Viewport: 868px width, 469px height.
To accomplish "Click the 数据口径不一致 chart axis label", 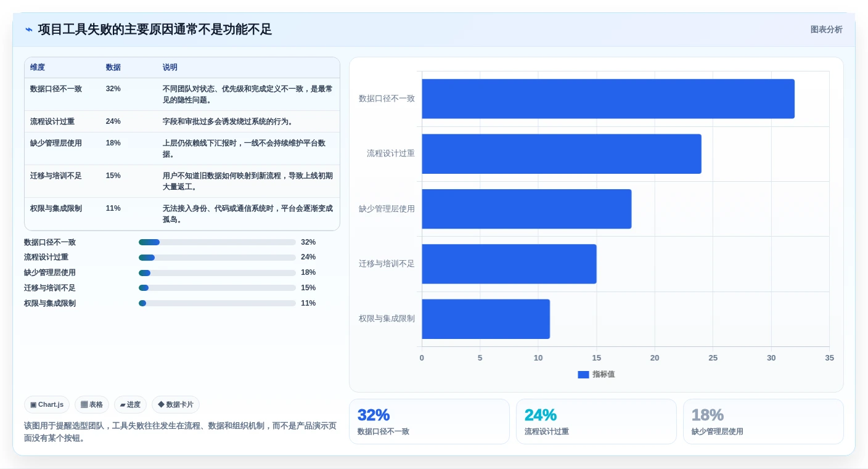I will 387,99.
